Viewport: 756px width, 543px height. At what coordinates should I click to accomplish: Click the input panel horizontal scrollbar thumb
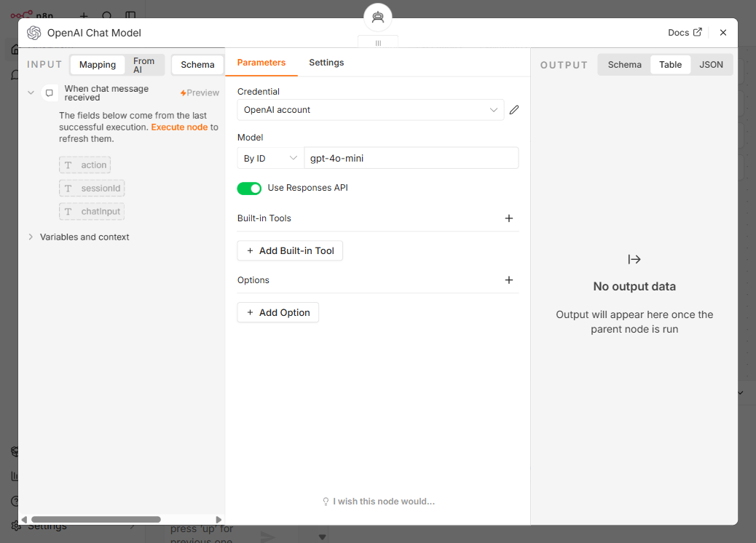click(x=96, y=520)
